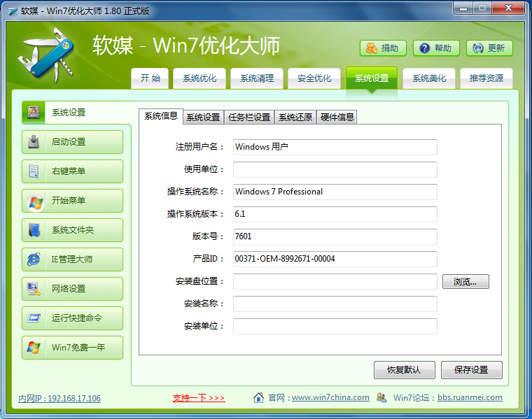Click the 系统文件夹 folder icon
532x419 pixels.
click(x=34, y=230)
